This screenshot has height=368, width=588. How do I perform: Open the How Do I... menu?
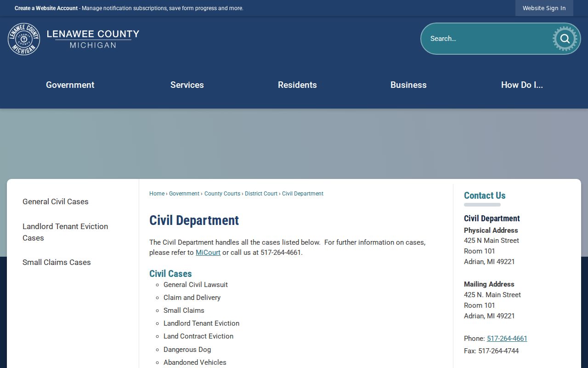(x=522, y=85)
